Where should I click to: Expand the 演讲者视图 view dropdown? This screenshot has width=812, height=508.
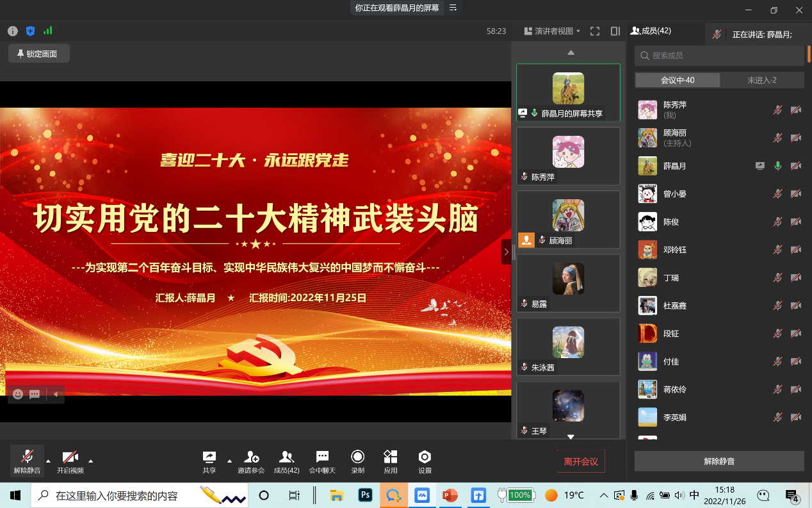(552, 31)
